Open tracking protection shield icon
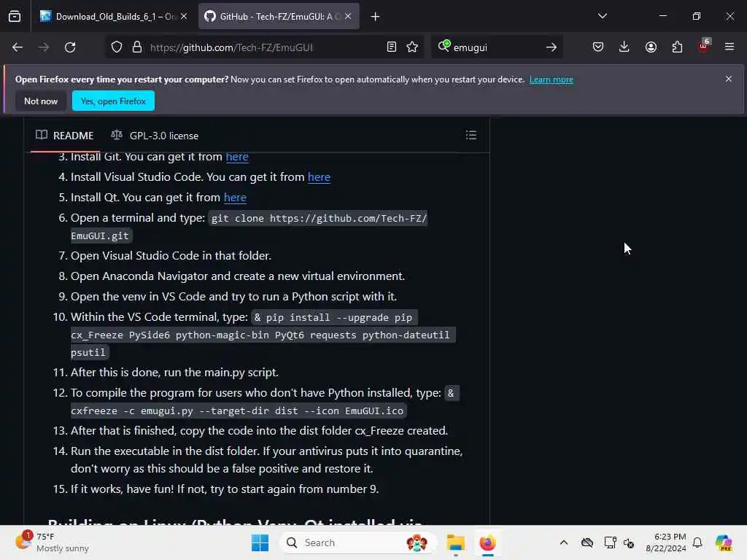The height and width of the screenshot is (560, 747). pyautogui.click(x=117, y=47)
